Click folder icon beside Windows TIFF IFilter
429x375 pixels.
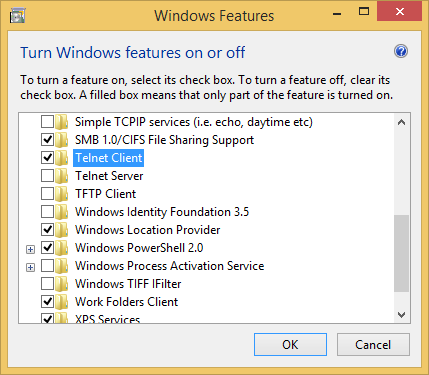[62, 284]
